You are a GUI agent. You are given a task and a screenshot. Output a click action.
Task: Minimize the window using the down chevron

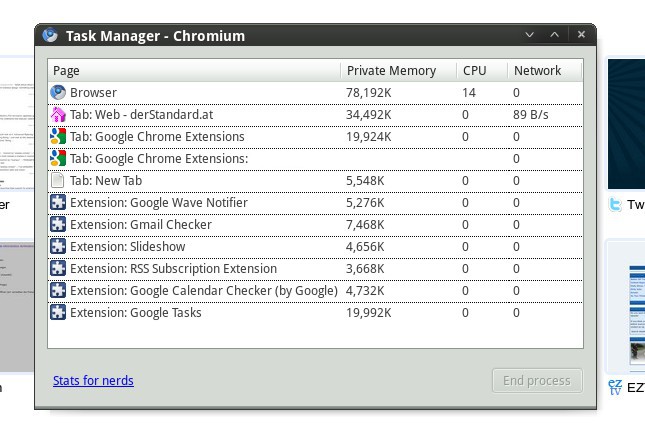[x=531, y=35]
